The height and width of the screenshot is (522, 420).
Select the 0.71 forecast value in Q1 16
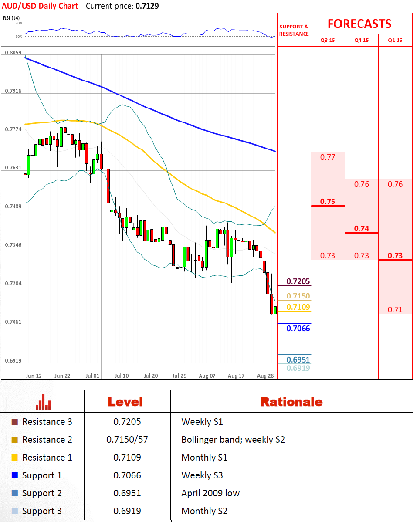pyautogui.click(x=395, y=309)
